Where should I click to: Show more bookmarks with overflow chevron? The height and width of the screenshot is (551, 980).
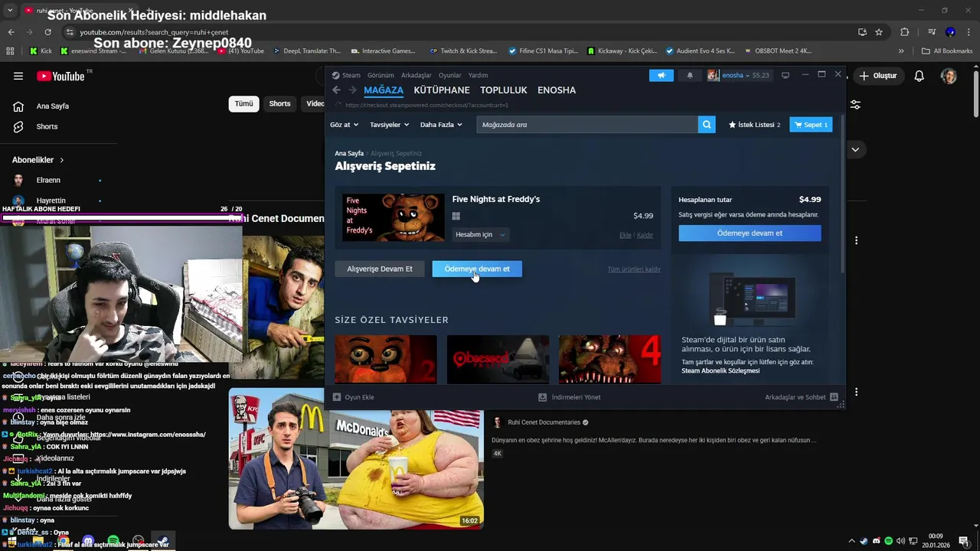coord(901,51)
